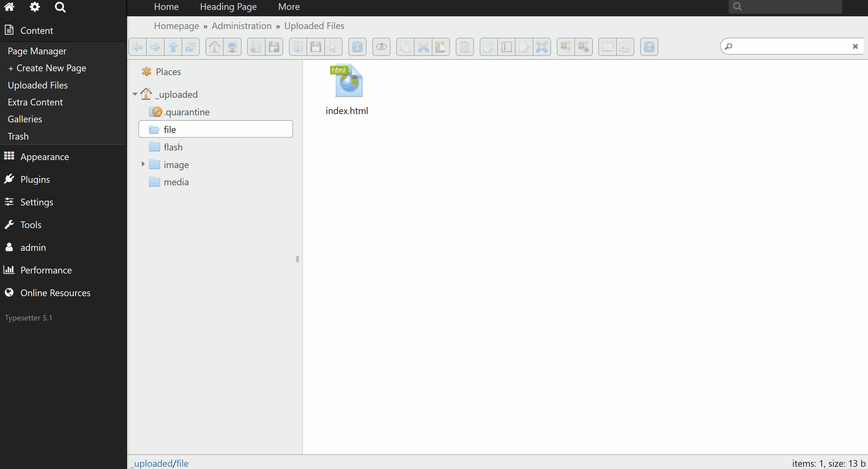Screen dimensions: 868x469
Task: Click Create New Page
Action: (47, 68)
